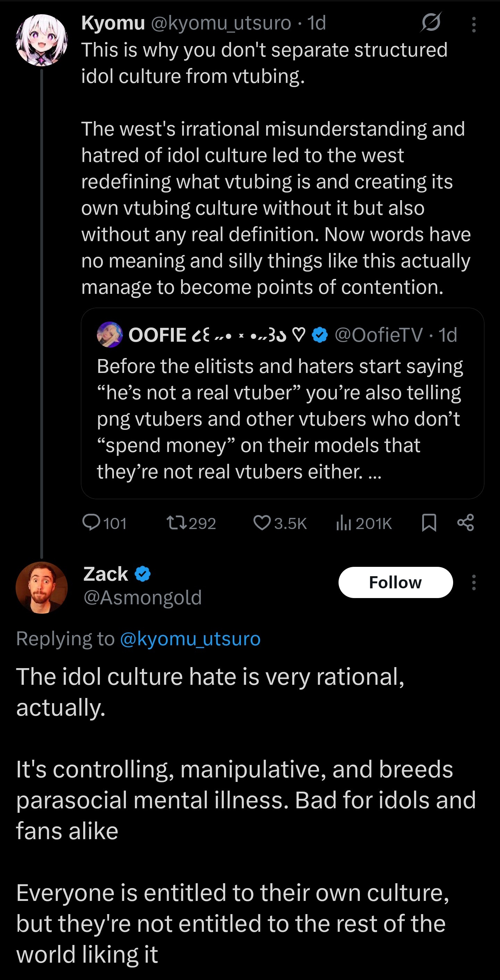The width and height of the screenshot is (500, 980).
Task: Open Kyomu's profile picture
Action: [42, 40]
